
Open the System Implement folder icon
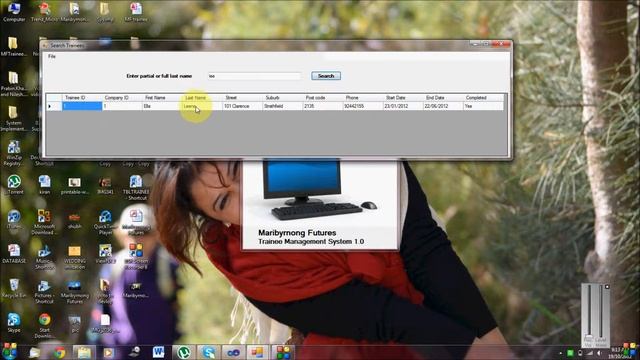coord(13,118)
